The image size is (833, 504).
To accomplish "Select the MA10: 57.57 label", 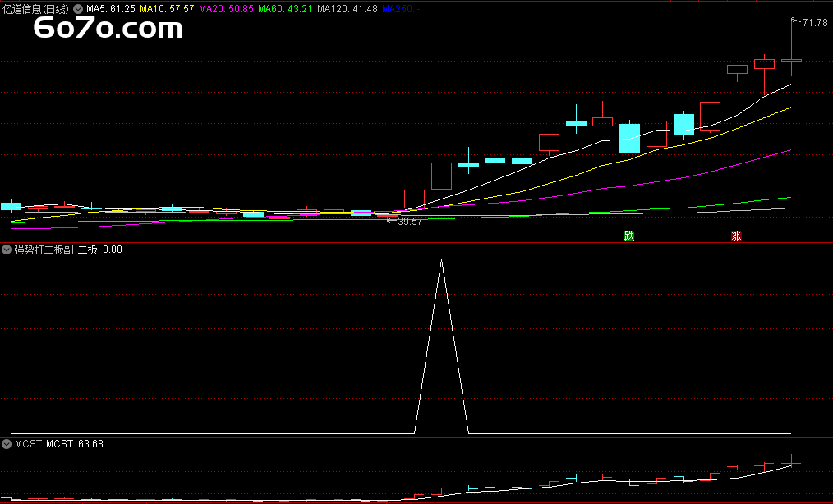I will coord(167,9).
